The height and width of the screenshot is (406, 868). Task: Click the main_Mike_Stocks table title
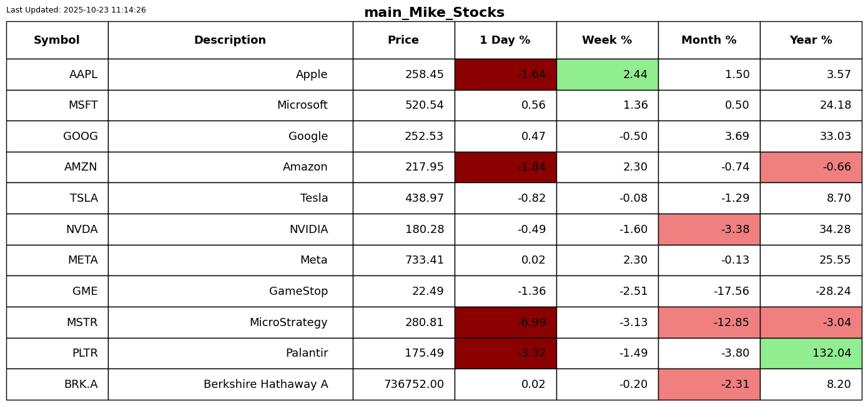(x=434, y=12)
